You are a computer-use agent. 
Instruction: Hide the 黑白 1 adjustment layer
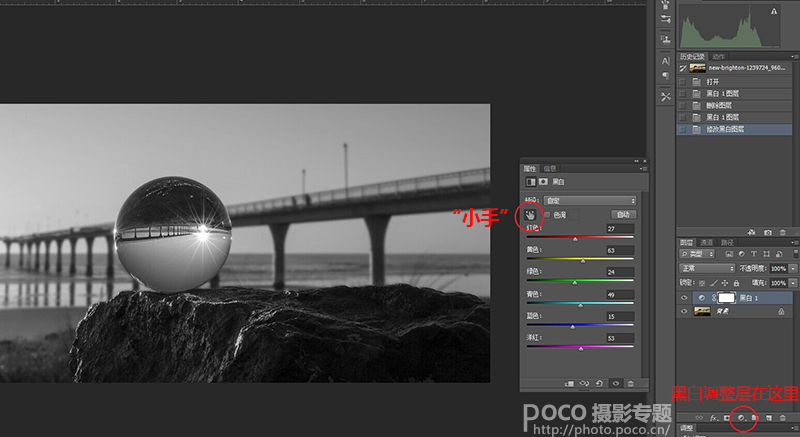click(685, 298)
